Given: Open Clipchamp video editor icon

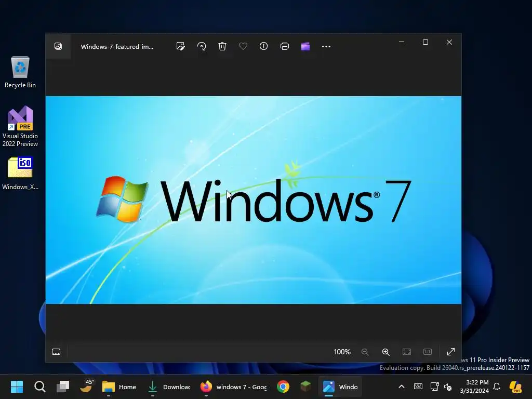Looking at the screenshot, I should [305, 46].
